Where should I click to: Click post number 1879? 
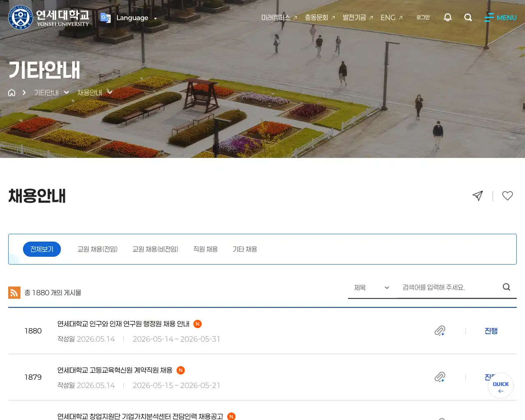click(x=33, y=377)
